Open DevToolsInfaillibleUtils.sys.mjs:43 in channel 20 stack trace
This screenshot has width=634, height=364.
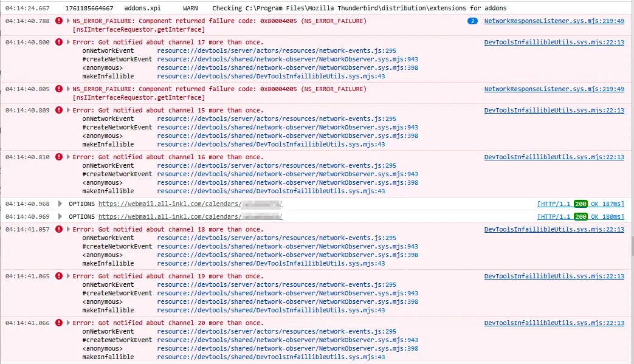point(271,357)
